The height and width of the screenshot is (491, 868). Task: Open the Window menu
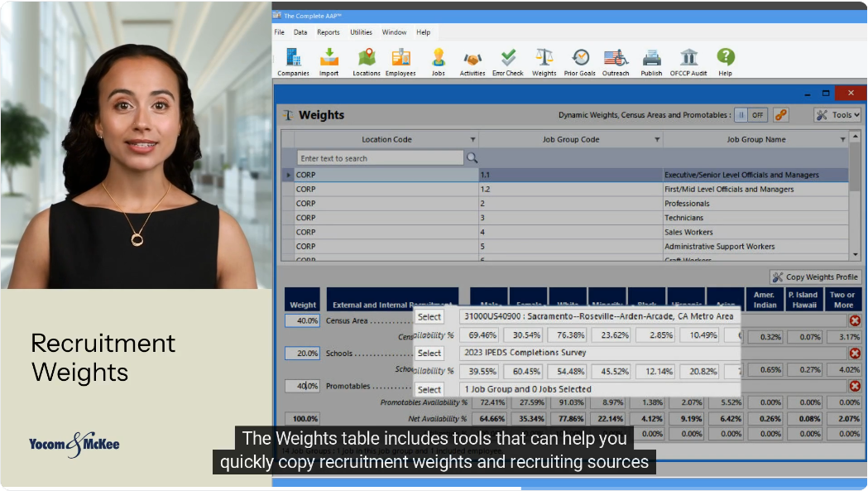point(394,32)
